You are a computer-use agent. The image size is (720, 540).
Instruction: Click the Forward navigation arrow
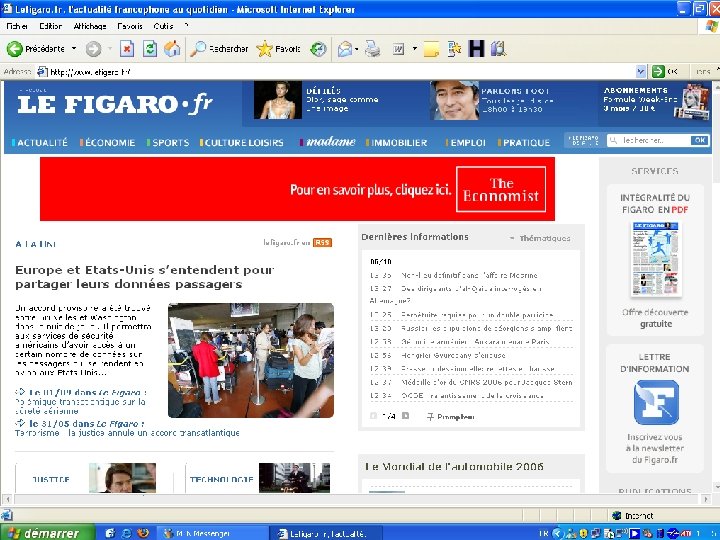pyautogui.click(x=93, y=49)
